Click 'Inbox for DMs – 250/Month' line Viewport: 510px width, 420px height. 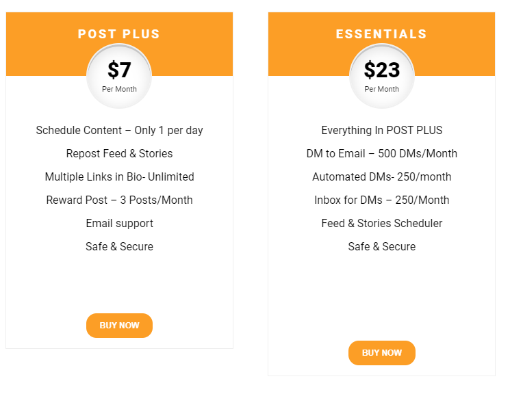point(382,200)
